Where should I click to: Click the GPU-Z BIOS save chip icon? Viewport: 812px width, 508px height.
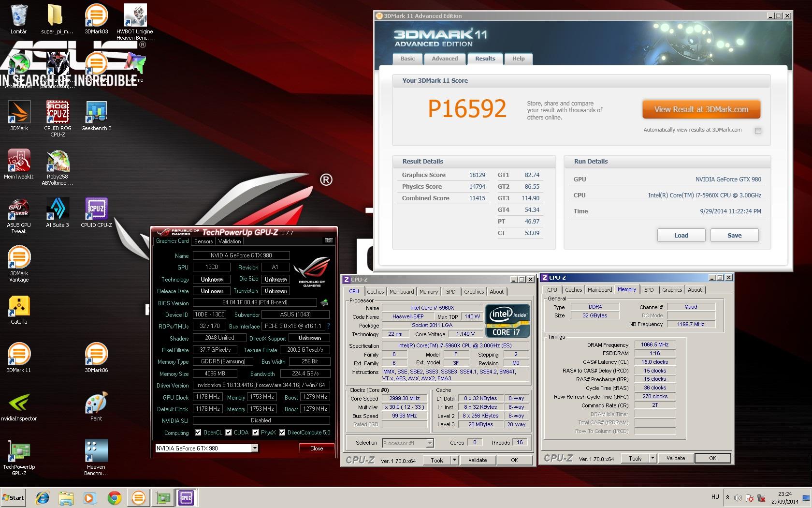click(324, 303)
